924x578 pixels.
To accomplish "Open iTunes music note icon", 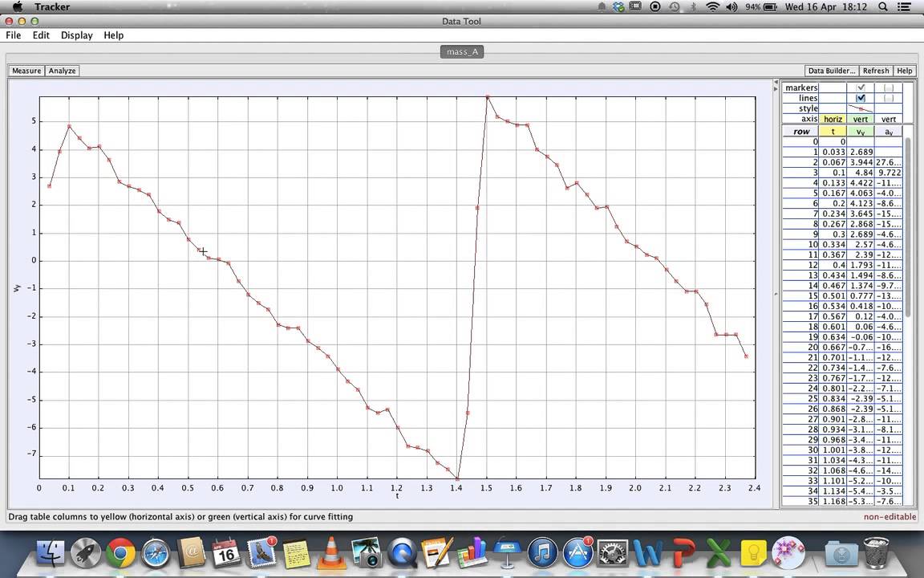I will (542, 552).
